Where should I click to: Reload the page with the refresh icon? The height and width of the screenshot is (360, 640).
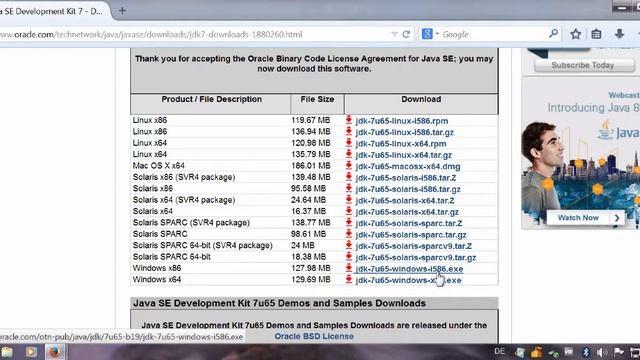406,34
